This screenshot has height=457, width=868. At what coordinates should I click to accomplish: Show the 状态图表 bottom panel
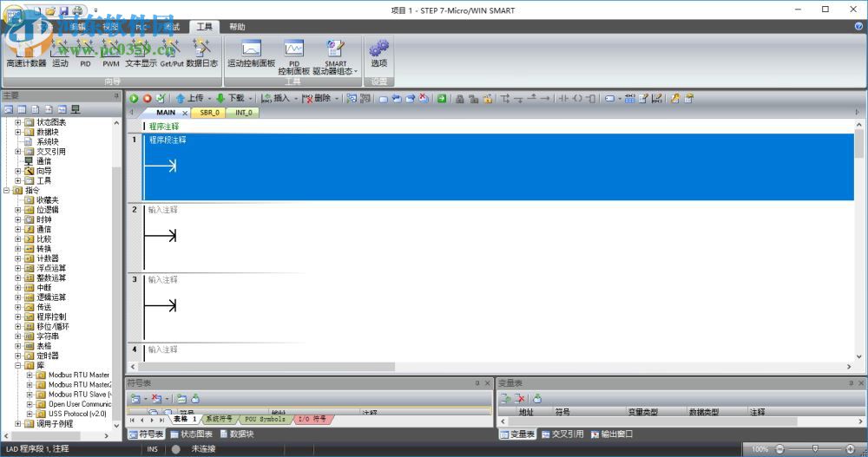click(x=192, y=434)
